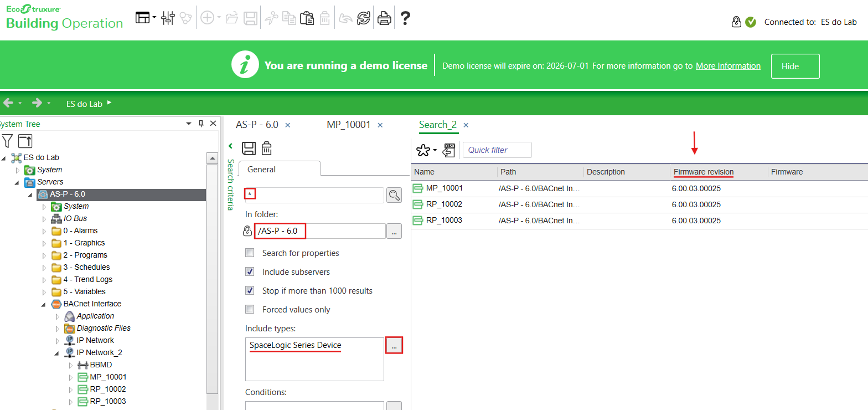Click the RP_10003 device icon in results
Viewport: 868px width, 410px height.
(418, 221)
